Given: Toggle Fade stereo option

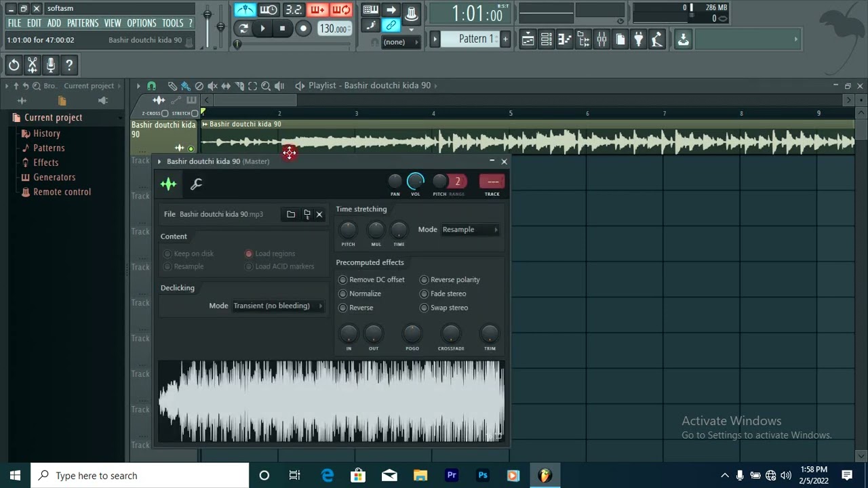Looking at the screenshot, I should pyautogui.click(x=443, y=293).
